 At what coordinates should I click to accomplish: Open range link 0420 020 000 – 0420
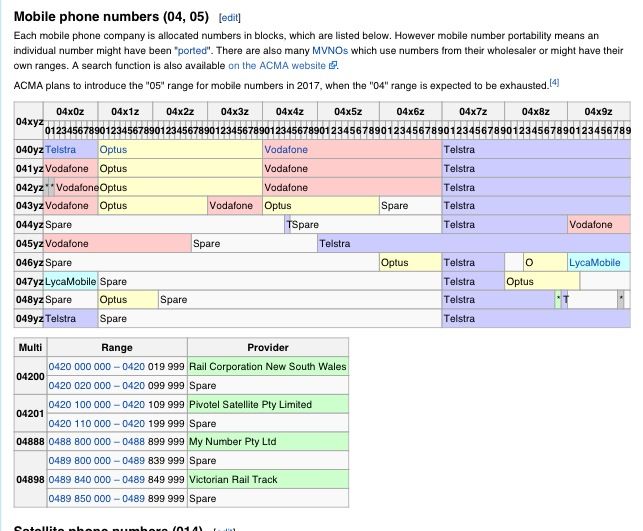pos(96,385)
